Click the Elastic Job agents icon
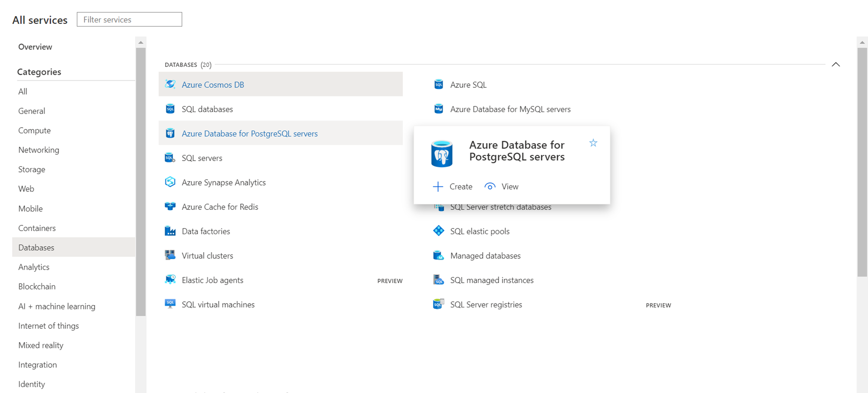Viewport: 868px width, 393px height. [x=170, y=280]
